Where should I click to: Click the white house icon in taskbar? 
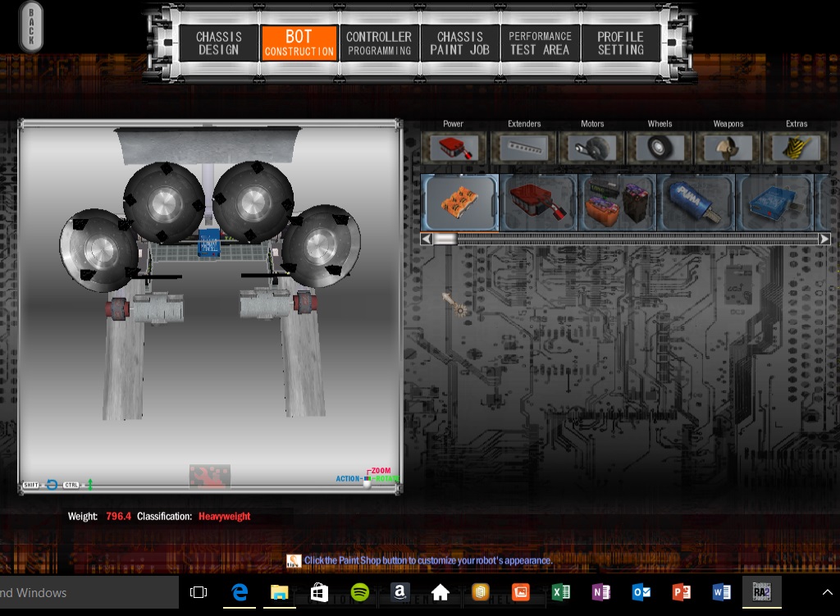coord(440,592)
